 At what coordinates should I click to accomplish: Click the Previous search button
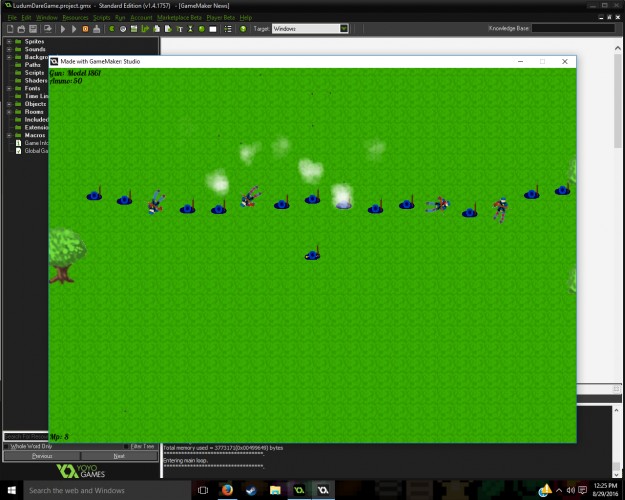(x=42, y=456)
